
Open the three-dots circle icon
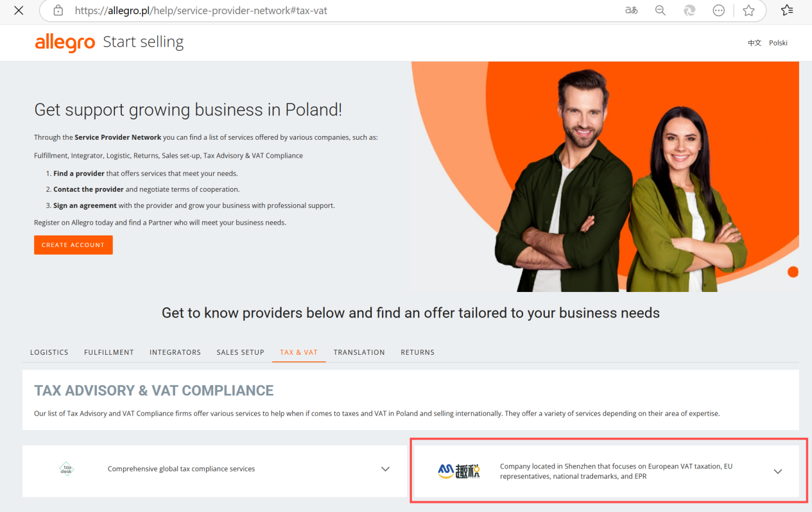tap(719, 10)
